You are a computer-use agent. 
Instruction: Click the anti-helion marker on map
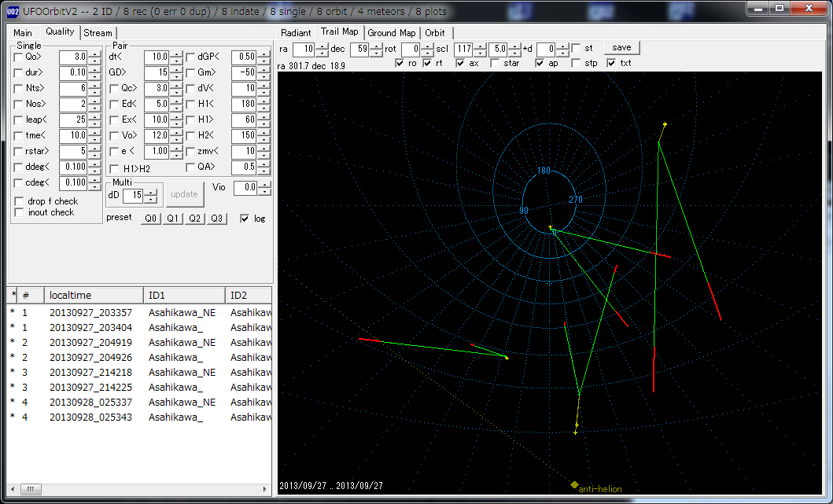(574, 484)
